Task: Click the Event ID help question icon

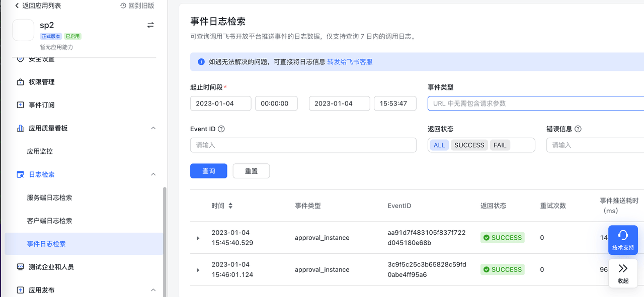Action: (x=221, y=129)
